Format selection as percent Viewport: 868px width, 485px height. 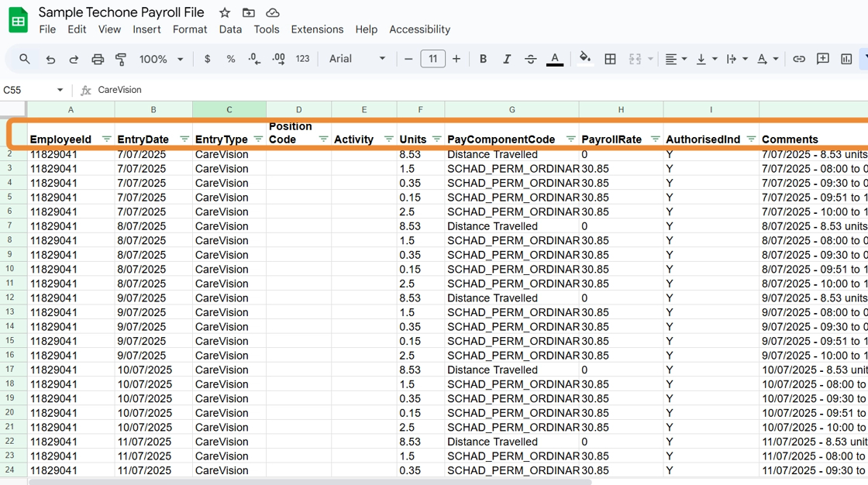pos(231,59)
